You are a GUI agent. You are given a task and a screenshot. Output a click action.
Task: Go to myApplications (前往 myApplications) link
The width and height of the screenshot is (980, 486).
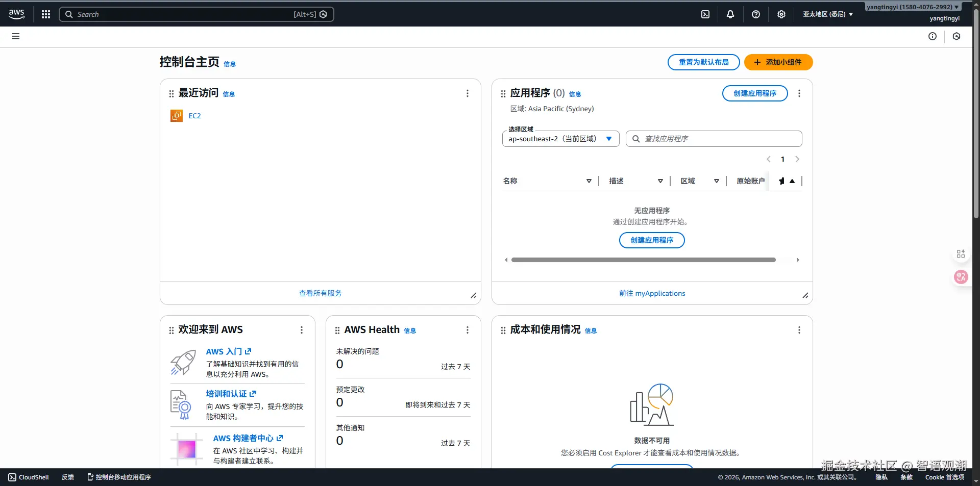pyautogui.click(x=652, y=293)
